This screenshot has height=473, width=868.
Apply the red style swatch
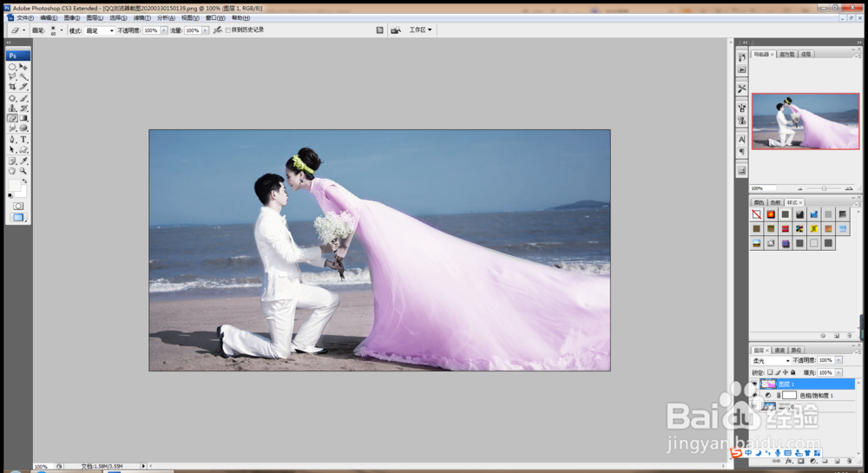pos(785,228)
